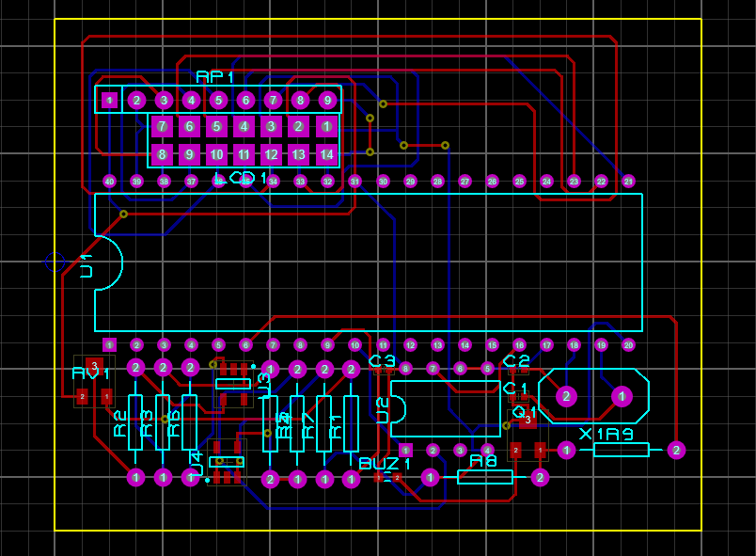Select U1 pin 31 pad
This screenshot has width=756, height=556.
[354, 182]
